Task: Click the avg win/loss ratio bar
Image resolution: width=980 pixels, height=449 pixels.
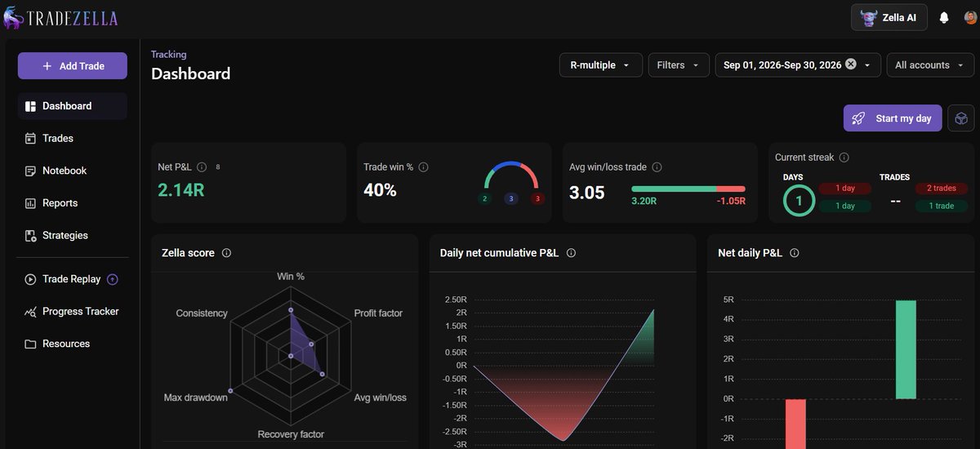Action: click(688, 189)
